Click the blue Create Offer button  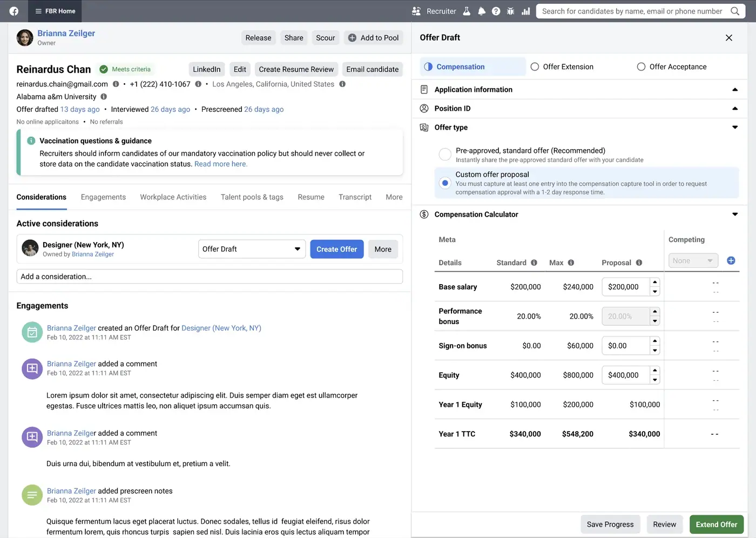click(337, 249)
